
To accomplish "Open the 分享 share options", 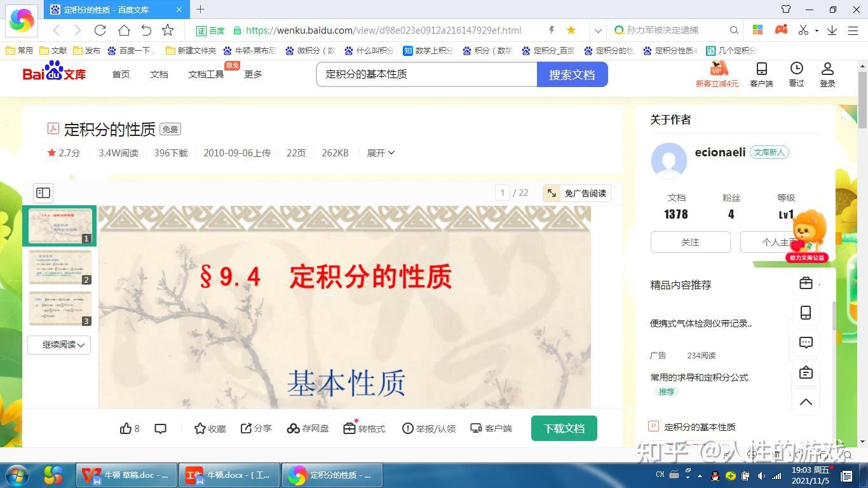I will point(255,428).
